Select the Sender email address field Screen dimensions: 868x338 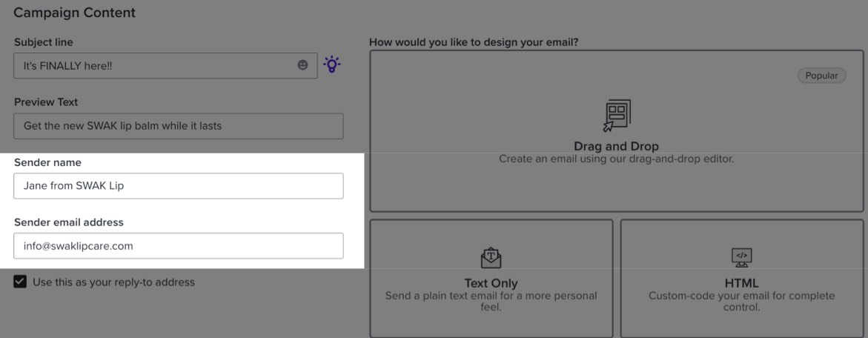178,246
